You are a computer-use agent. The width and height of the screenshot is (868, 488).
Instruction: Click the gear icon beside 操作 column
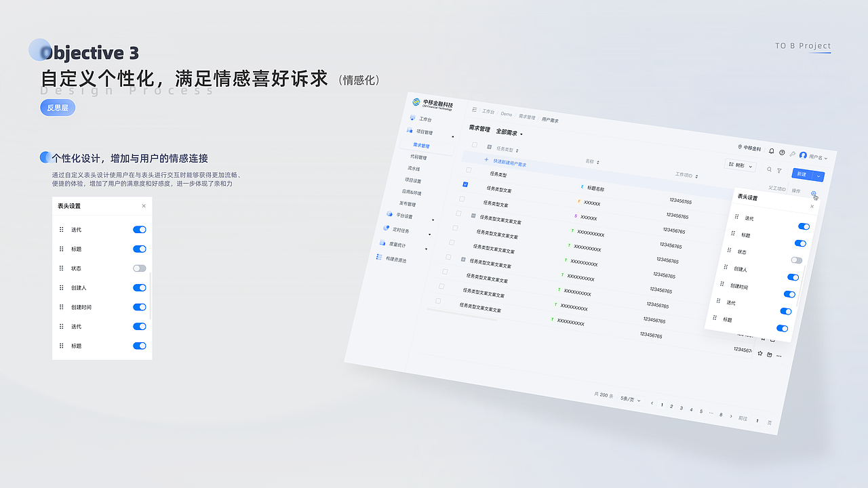[814, 195]
